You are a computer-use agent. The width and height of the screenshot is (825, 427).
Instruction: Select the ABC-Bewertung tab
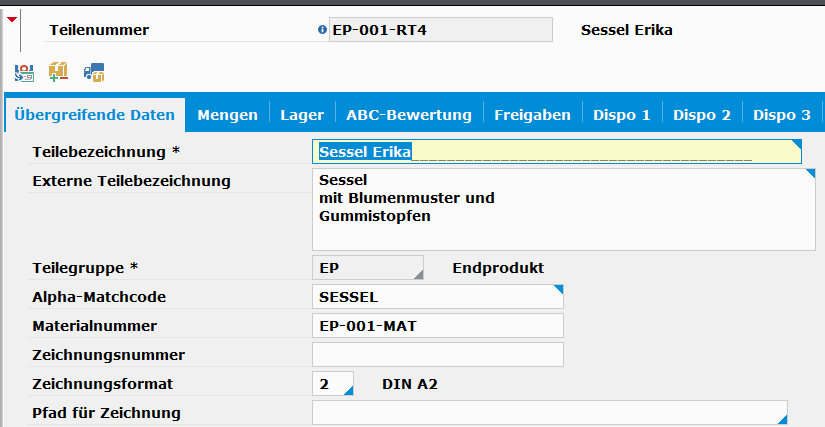(x=409, y=115)
